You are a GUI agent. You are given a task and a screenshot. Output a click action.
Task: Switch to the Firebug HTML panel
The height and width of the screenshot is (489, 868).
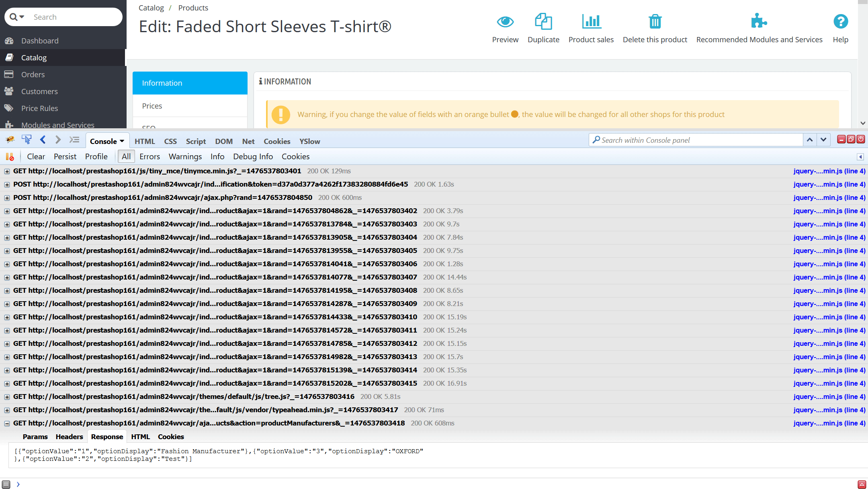coord(145,141)
